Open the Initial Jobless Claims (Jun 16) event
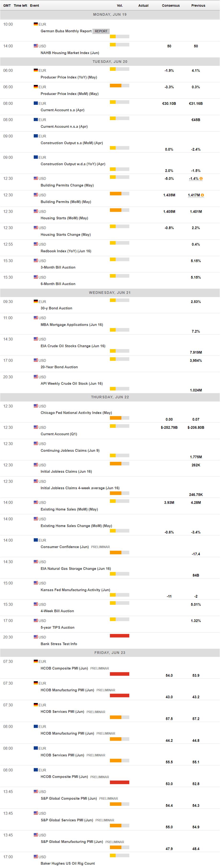 click(66, 471)
